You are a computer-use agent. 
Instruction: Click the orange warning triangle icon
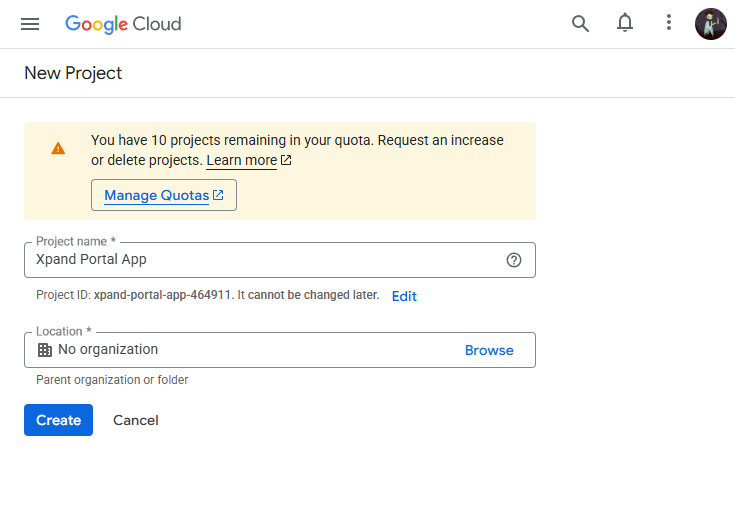point(58,148)
